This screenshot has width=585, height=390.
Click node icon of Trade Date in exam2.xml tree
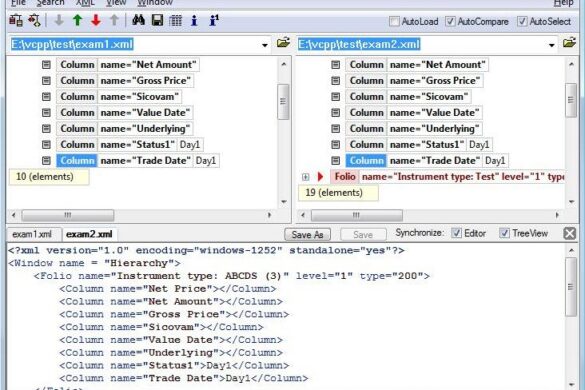click(x=336, y=161)
